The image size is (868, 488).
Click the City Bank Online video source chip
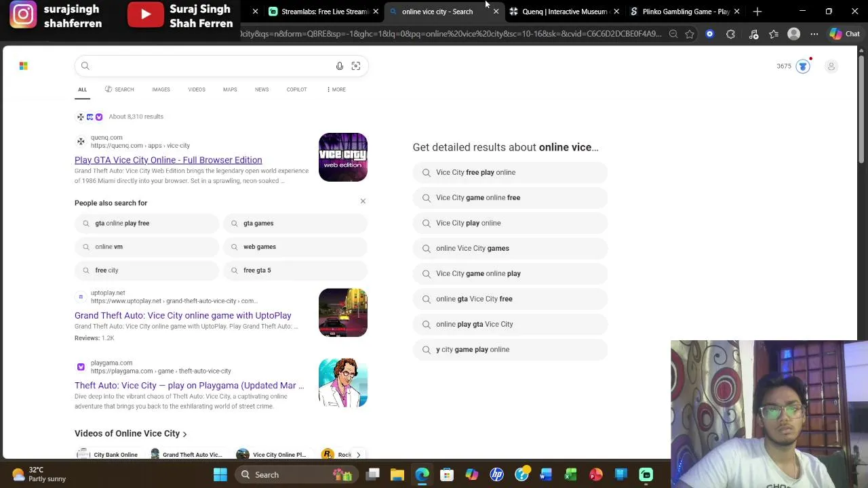coord(108,455)
